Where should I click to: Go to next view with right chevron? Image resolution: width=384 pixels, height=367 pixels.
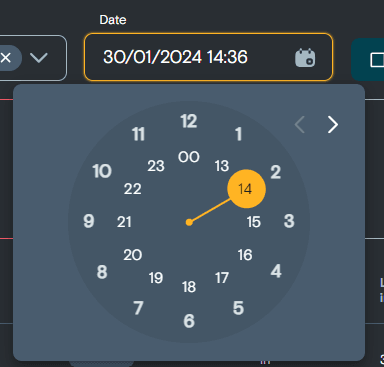pyautogui.click(x=332, y=125)
